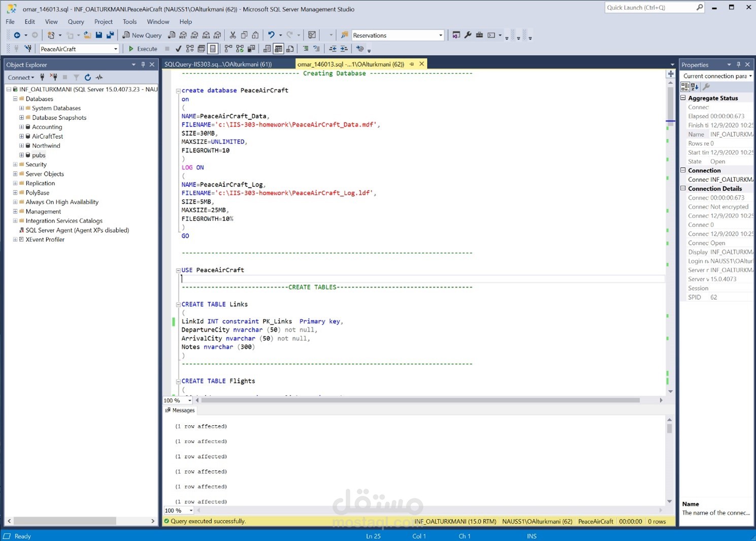The image size is (756, 541).
Task: Click the Toolbox briefcase icon
Action: click(x=479, y=35)
